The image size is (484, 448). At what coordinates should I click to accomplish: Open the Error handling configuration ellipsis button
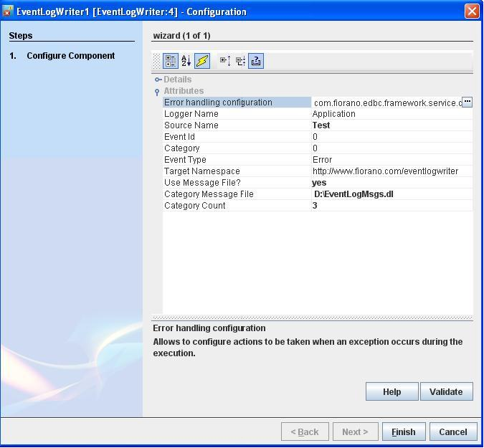point(467,103)
